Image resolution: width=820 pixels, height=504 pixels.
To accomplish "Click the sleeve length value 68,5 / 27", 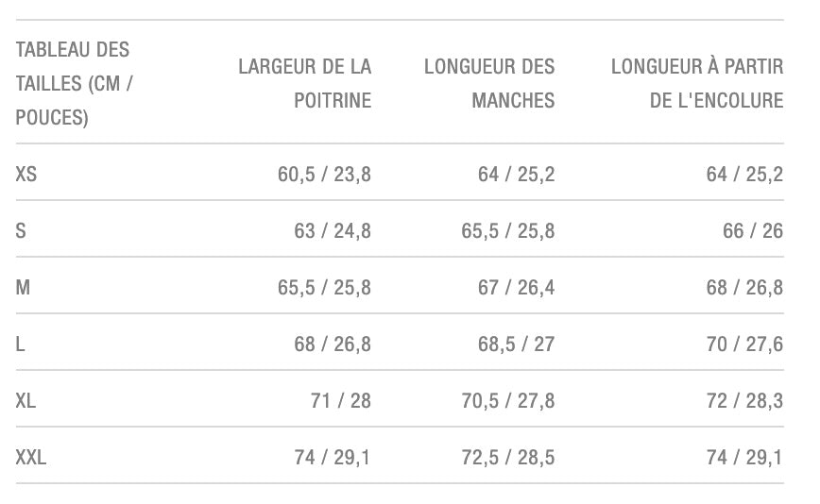I will coord(516,344).
